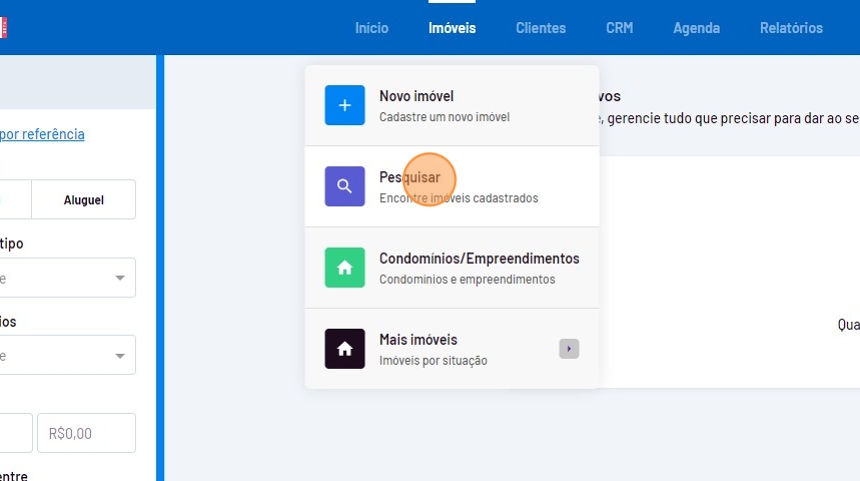Click the green house icon for Condomínios
Screen dimensions: 860x481
[x=344, y=267]
